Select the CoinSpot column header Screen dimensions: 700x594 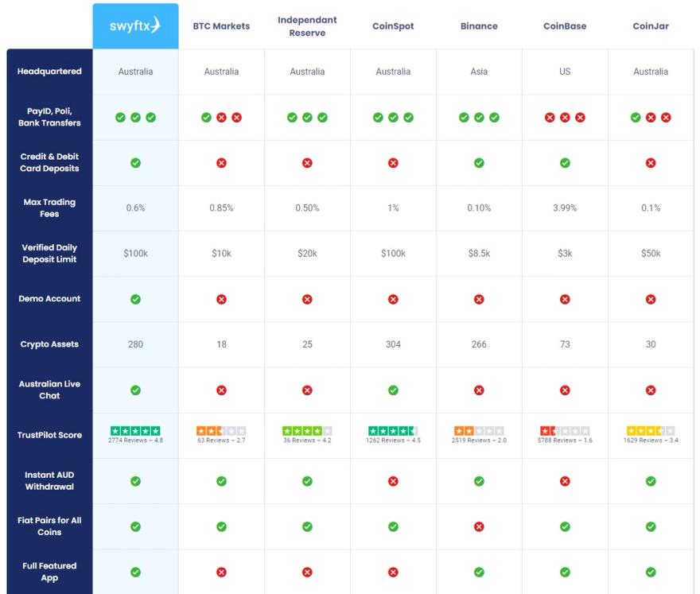[393, 26]
